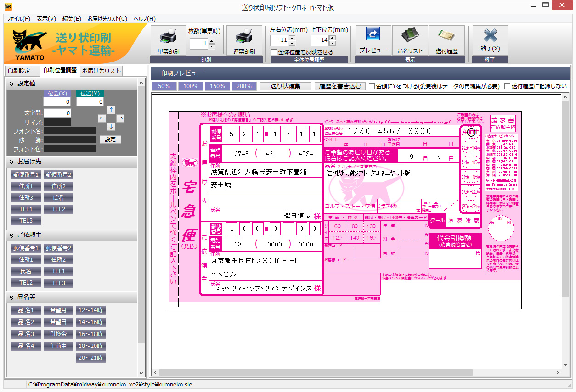
Task: Collapse the ご依頼主 section
Action: click(x=12, y=235)
